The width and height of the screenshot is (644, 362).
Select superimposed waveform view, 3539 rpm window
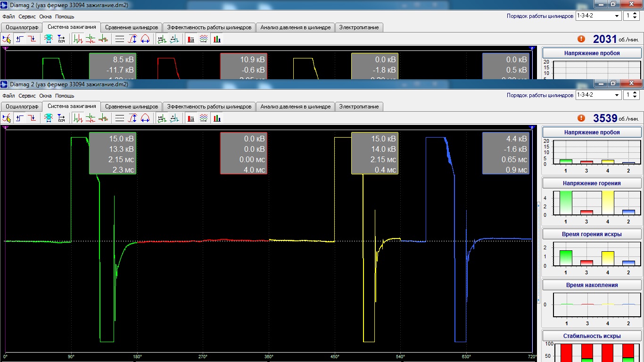[103, 118]
